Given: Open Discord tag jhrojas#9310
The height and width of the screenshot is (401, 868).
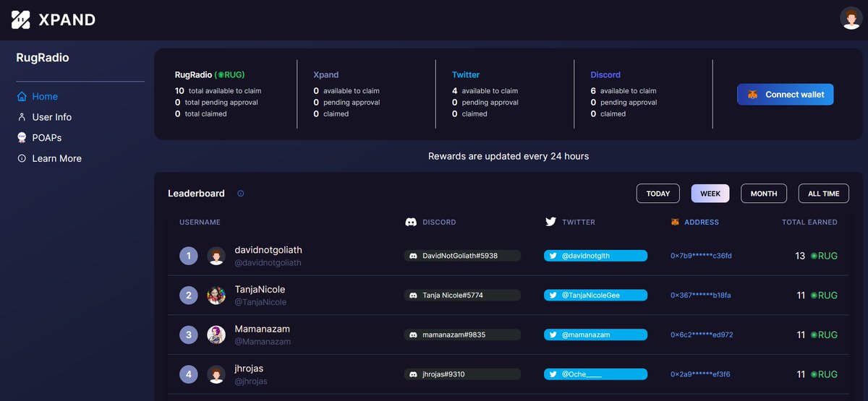Looking at the screenshot, I should (462, 374).
